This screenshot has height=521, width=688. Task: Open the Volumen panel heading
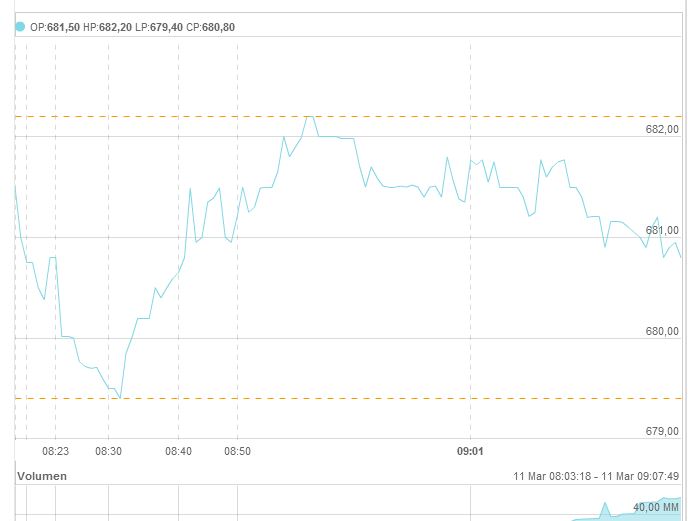point(42,476)
